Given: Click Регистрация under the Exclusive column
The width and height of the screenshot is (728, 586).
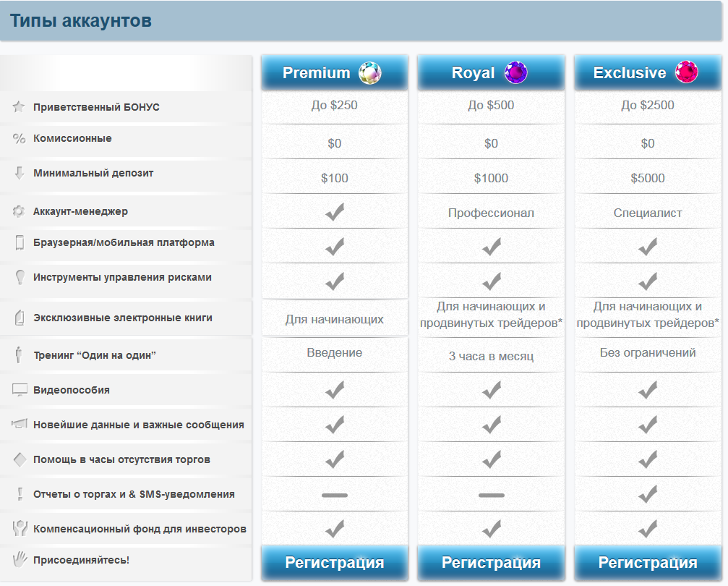Looking at the screenshot, I should 647,563.
